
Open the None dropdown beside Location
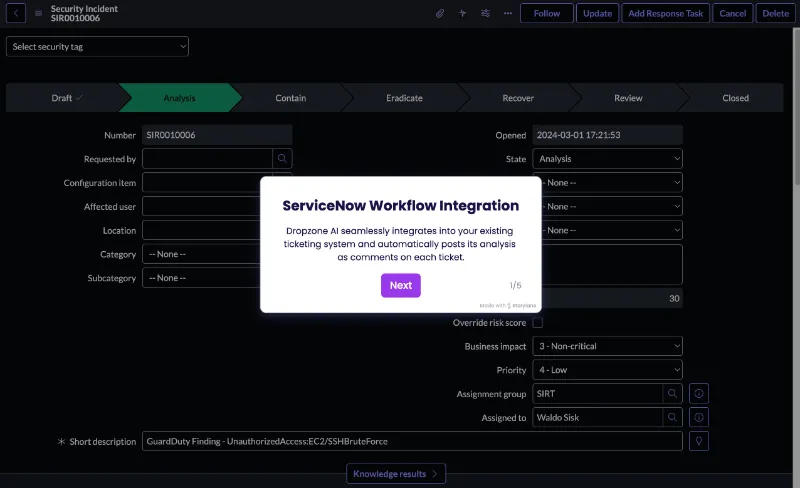tap(612, 230)
